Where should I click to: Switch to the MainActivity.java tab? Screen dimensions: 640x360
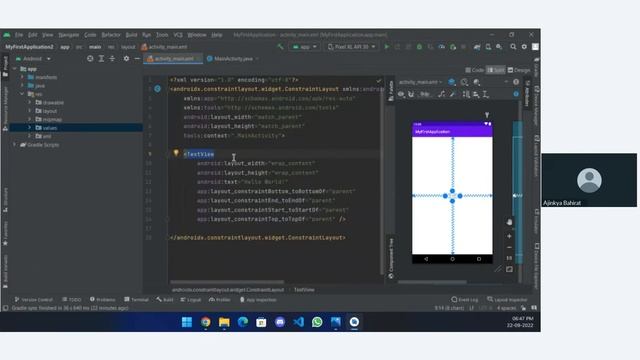click(233, 59)
